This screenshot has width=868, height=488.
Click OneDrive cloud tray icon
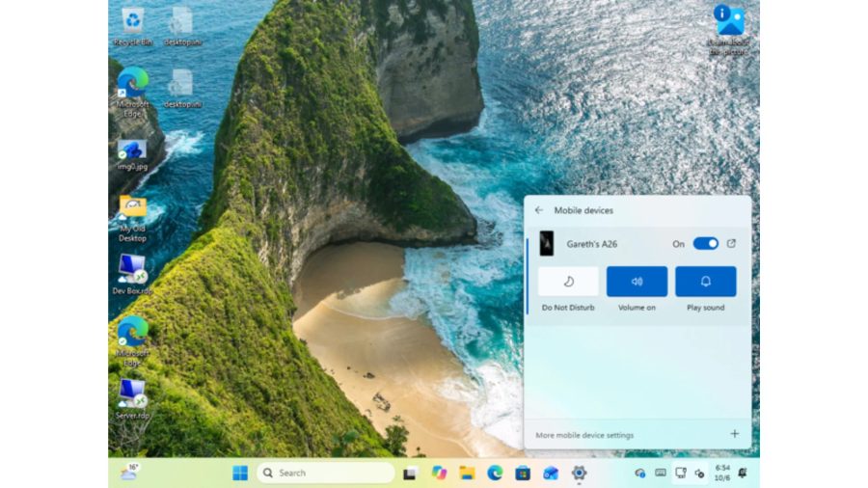(x=640, y=474)
